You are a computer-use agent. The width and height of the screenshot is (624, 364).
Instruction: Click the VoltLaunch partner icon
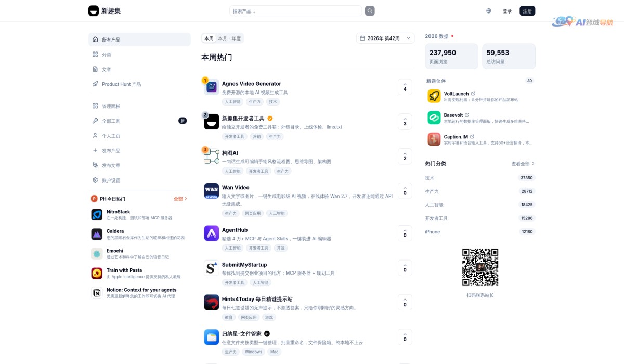point(434,96)
